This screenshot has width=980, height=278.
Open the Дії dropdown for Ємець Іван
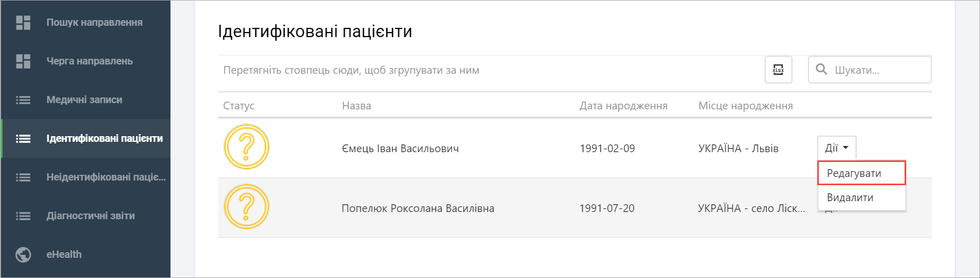coord(836,148)
